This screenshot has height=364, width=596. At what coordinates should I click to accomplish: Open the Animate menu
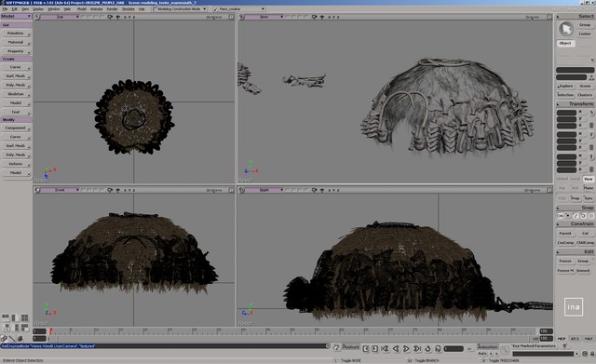pyautogui.click(x=96, y=8)
